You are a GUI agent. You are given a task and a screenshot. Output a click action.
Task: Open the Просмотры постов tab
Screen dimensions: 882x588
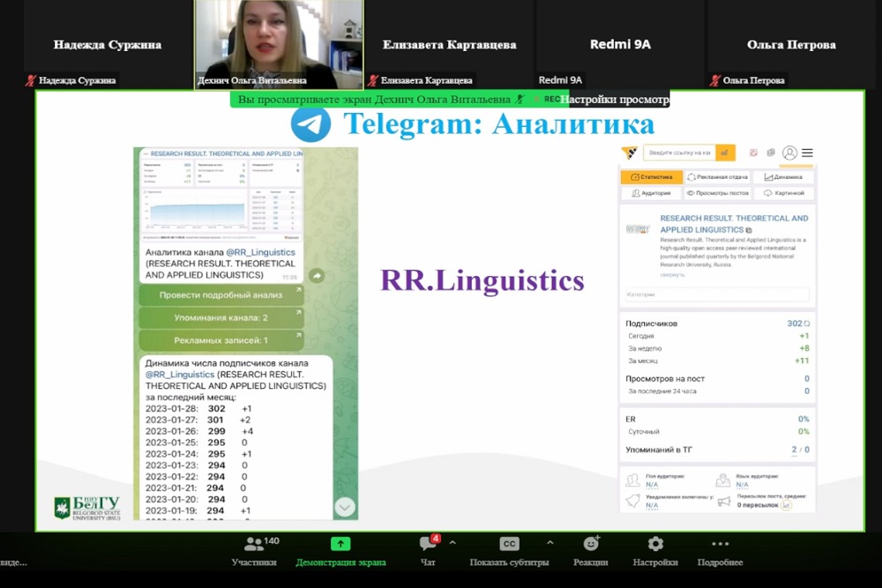pyautogui.click(x=718, y=193)
